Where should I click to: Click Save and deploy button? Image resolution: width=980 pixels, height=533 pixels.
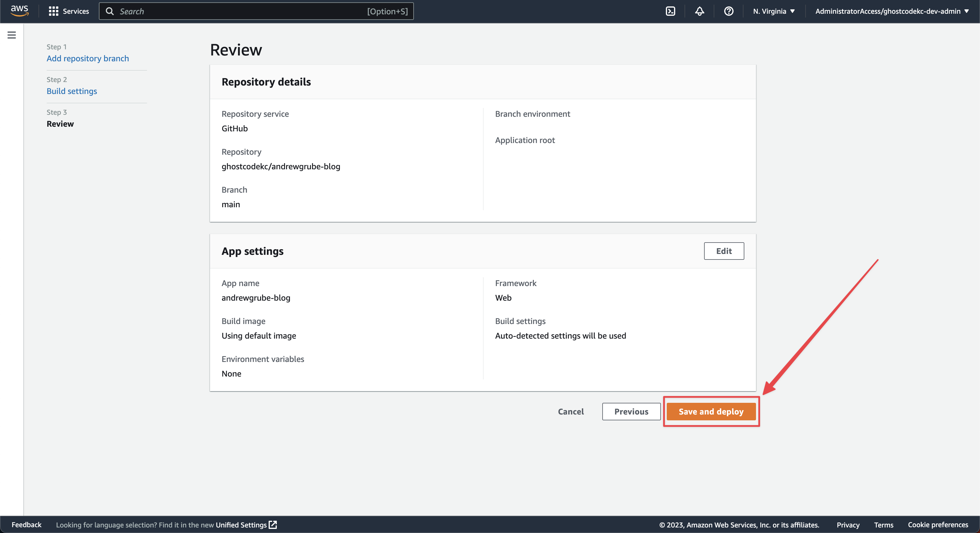click(711, 411)
